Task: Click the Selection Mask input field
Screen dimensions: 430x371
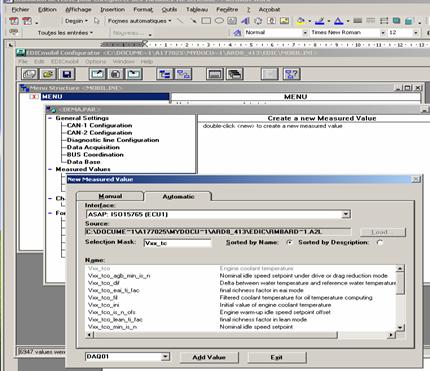Action: [177, 243]
